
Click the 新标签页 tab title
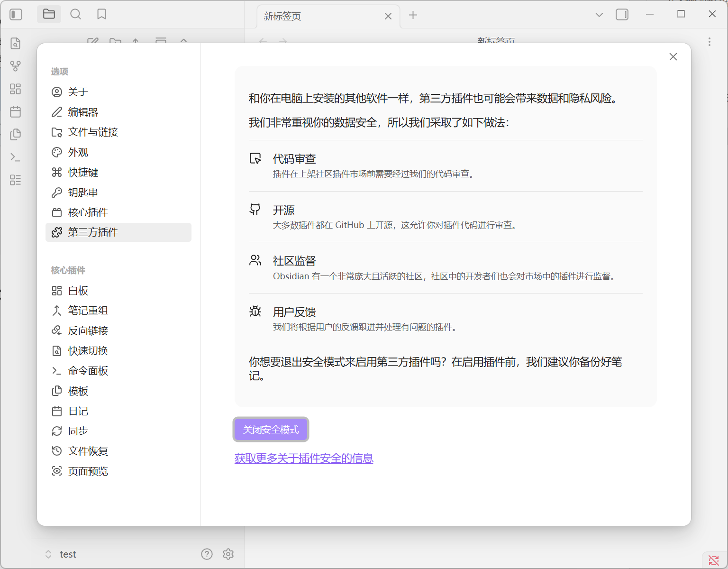point(282,16)
